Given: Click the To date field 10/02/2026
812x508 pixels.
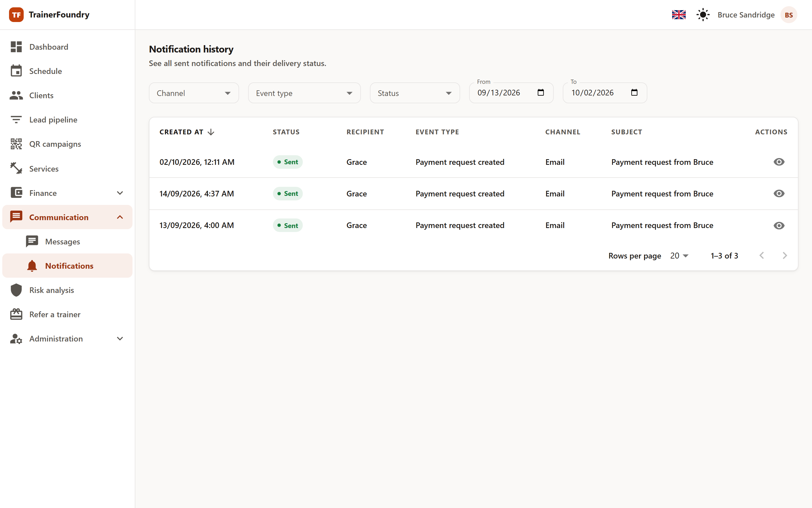Looking at the screenshot, I should click(605, 93).
